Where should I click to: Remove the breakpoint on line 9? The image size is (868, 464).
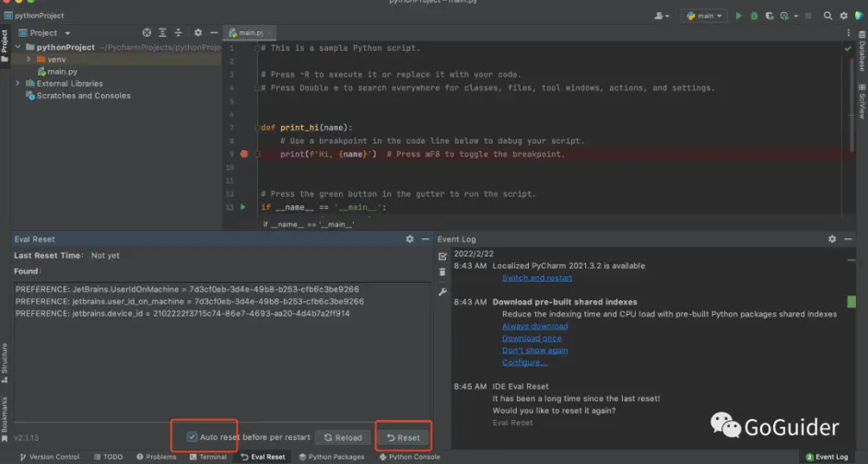[x=244, y=154]
